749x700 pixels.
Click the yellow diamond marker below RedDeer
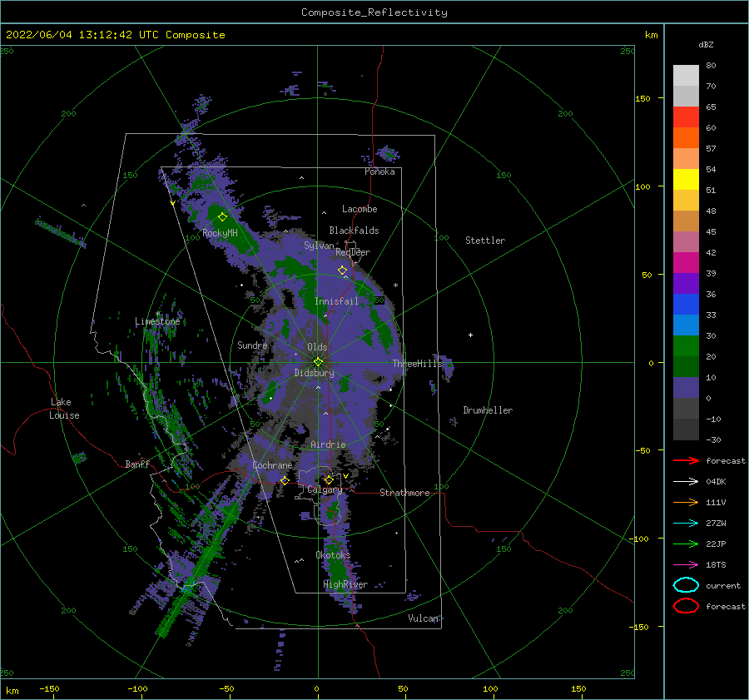(342, 270)
